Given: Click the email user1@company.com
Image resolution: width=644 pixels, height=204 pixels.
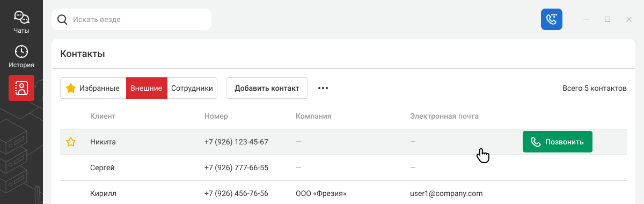Looking at the screenshot, I should pyautogui.click(x=447, y=193).
